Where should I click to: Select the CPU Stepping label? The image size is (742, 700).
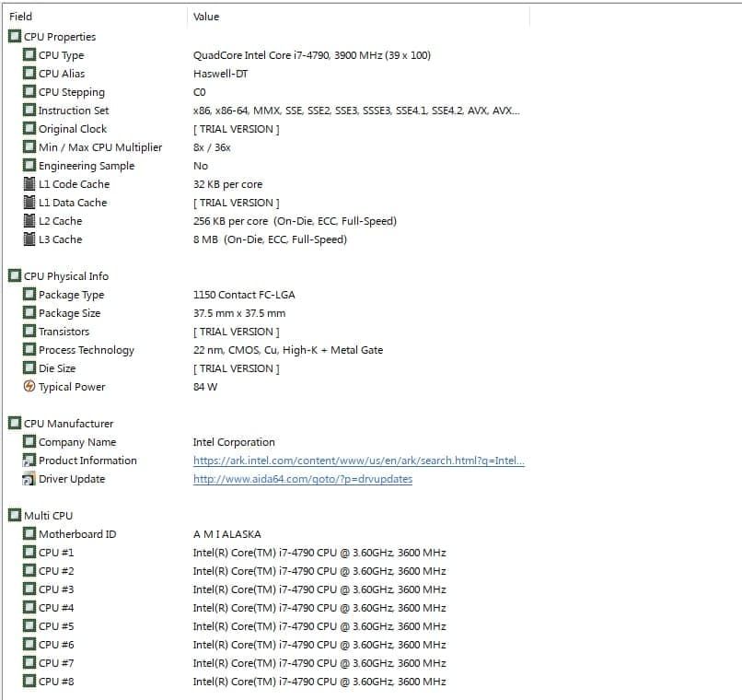(72, 92)
